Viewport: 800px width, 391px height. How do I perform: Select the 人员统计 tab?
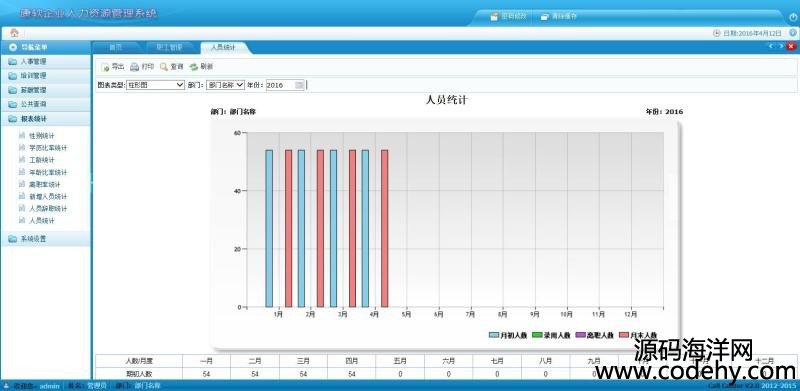click(223, 47)
